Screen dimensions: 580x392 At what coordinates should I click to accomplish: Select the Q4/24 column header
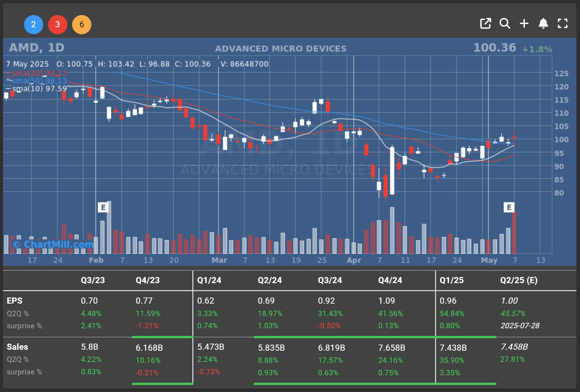[x=390, y=280]
